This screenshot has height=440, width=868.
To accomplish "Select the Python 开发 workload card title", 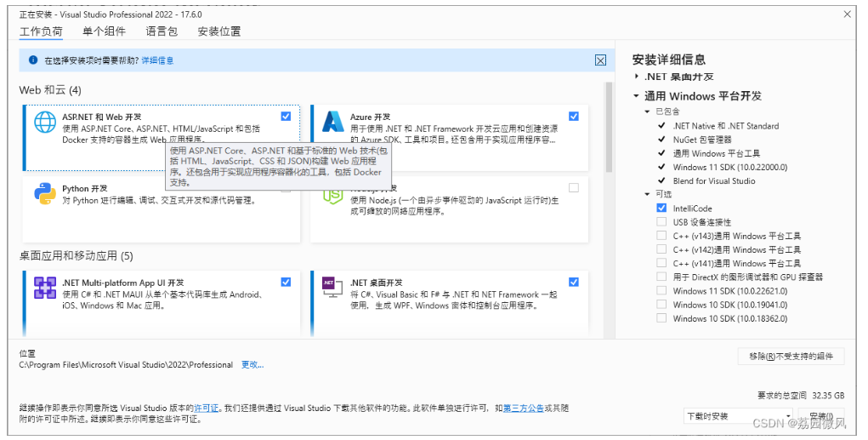I will (85, 188).
